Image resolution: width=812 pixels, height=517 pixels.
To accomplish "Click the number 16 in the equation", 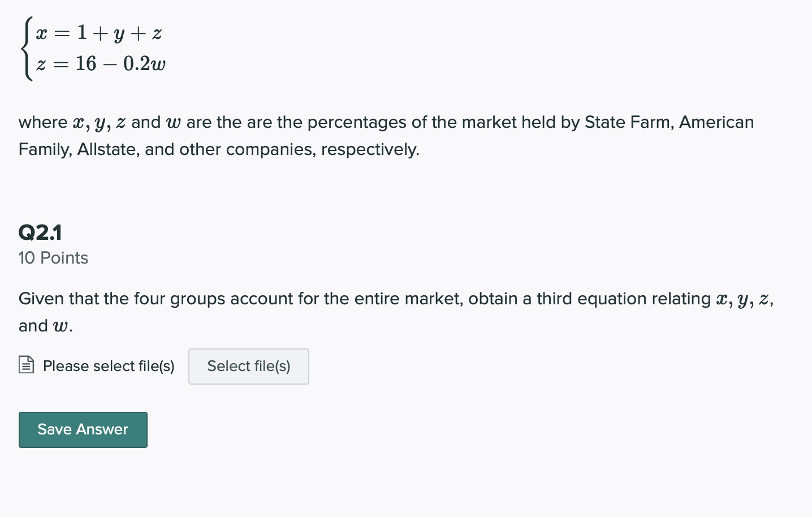I will point(86,64).
